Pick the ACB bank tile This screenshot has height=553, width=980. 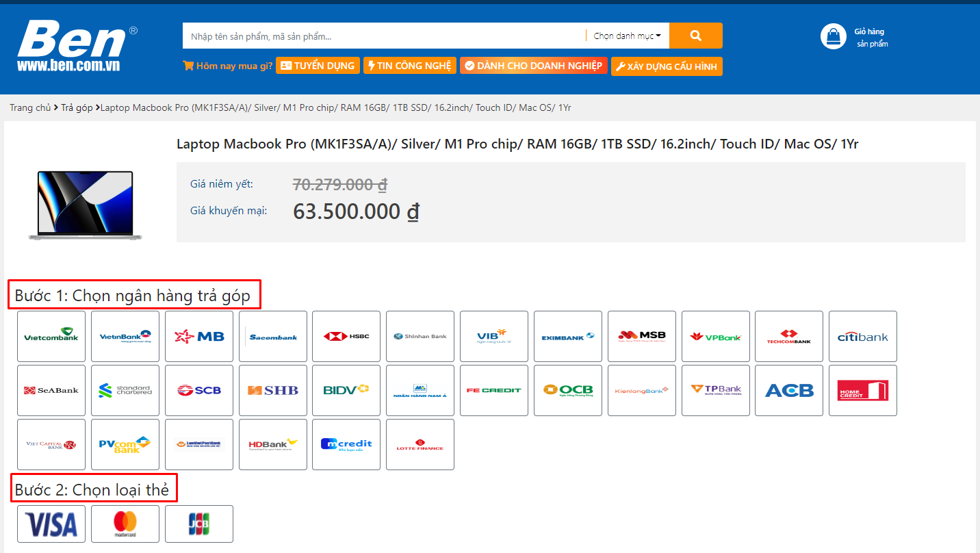tap(788, 390)
